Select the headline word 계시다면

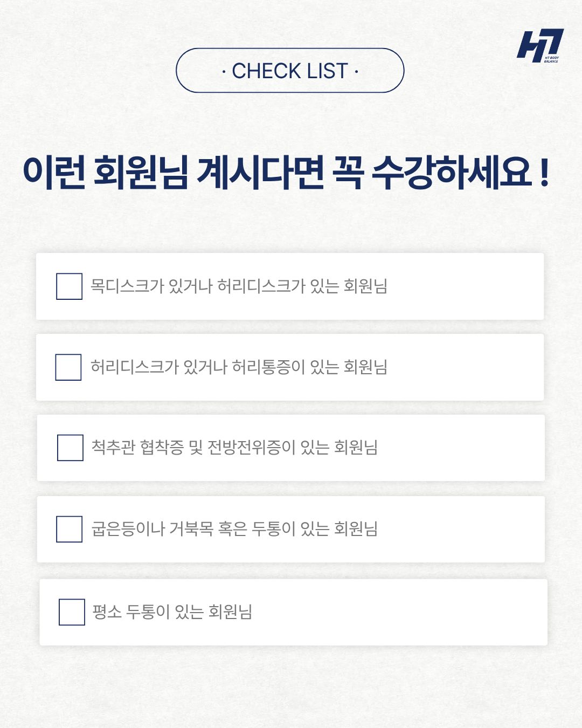[260, 173]
